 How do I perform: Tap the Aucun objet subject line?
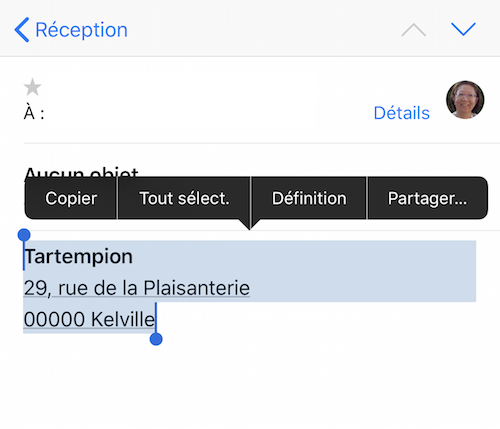click(x=81, y=172)
